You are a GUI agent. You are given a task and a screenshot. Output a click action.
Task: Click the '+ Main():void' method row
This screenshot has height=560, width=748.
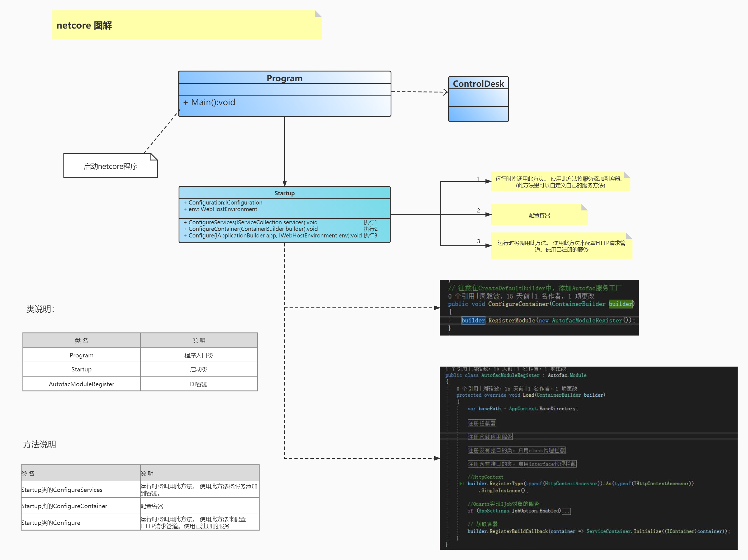pos(213,102)
